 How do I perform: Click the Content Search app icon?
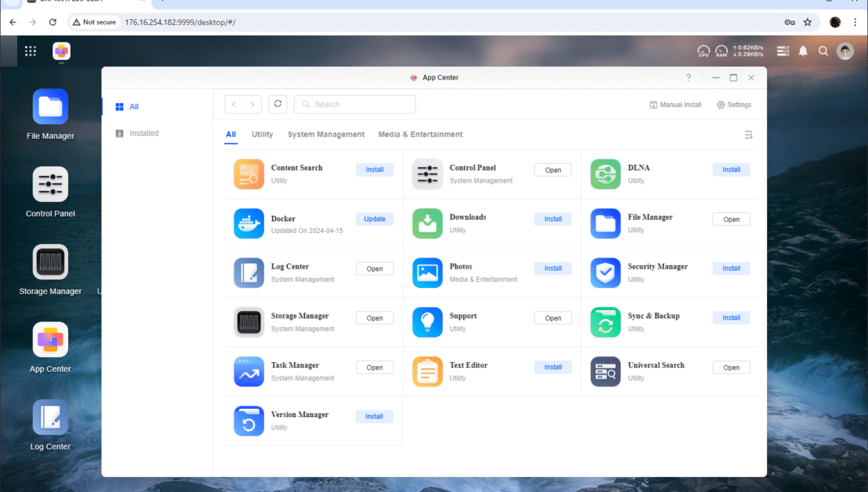click(249, 174)
